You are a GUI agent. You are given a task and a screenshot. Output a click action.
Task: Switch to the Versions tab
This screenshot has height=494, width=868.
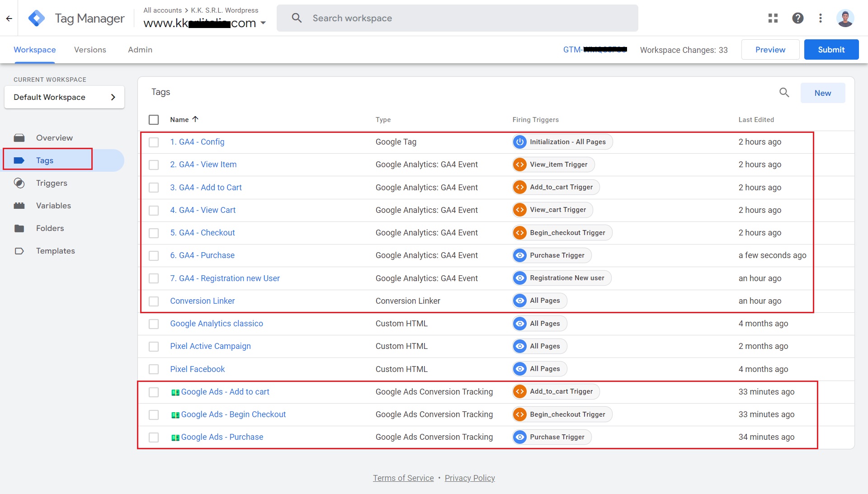90,50
